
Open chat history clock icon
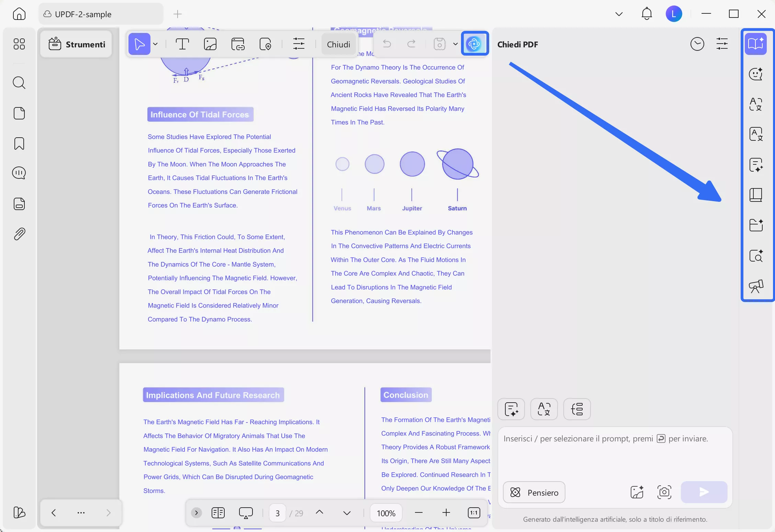[x=697, y=44]
